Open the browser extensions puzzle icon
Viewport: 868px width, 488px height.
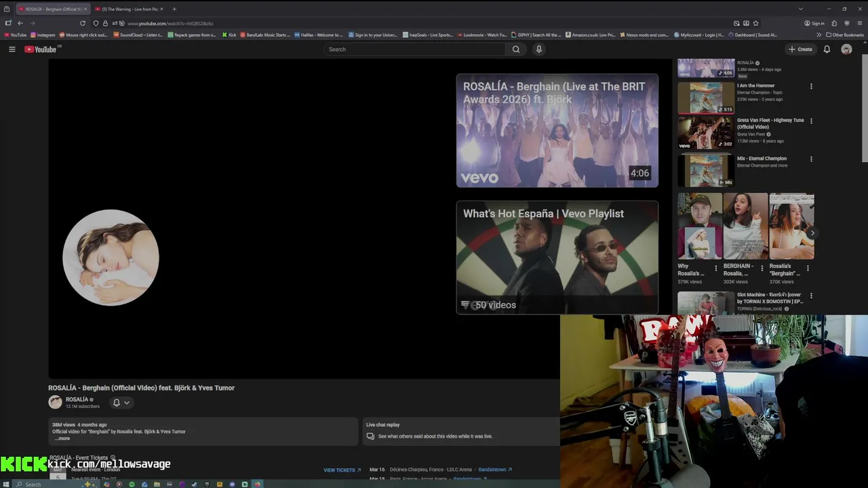[x=834, y=23]
